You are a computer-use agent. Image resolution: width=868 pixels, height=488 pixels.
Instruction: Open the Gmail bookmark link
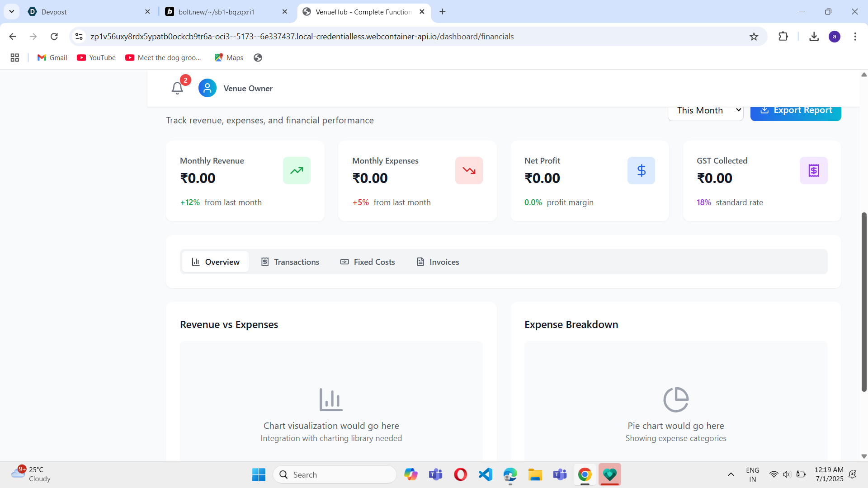click(x=52, y=58)
